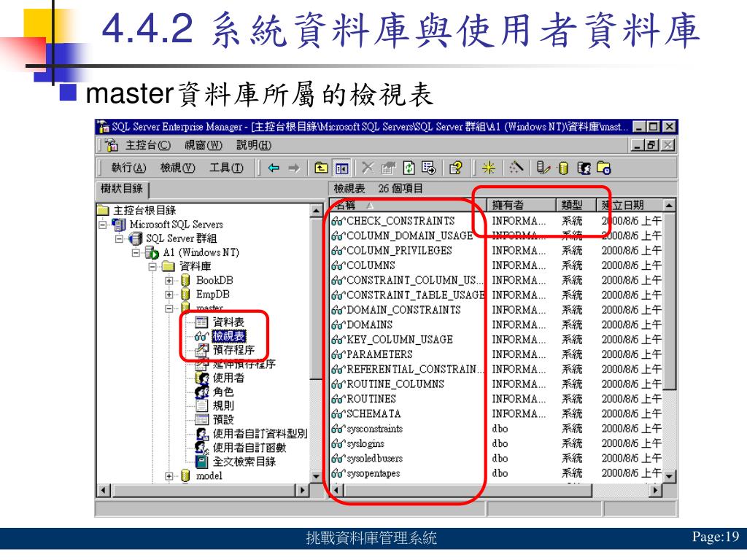Select the SCHEMATA view row
The width and height of the screenshot is (747, 560).
[x=366, y=414]
